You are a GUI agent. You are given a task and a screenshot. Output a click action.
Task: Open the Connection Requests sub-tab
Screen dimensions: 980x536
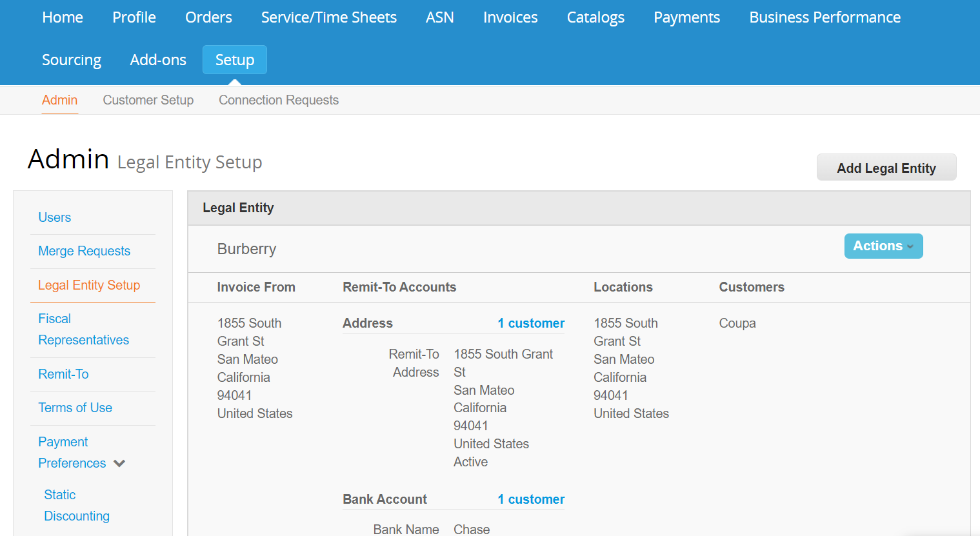[x=279, y=100]
